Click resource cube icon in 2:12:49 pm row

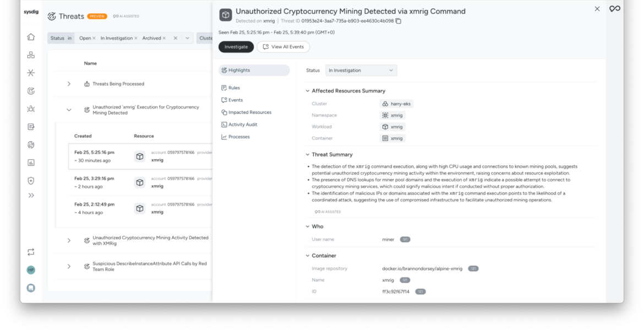(140, 208)
